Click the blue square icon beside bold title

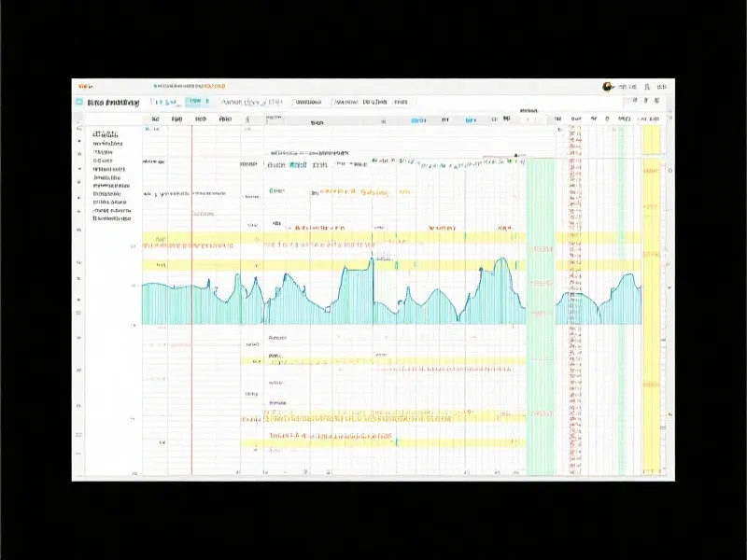click(79, 102)
